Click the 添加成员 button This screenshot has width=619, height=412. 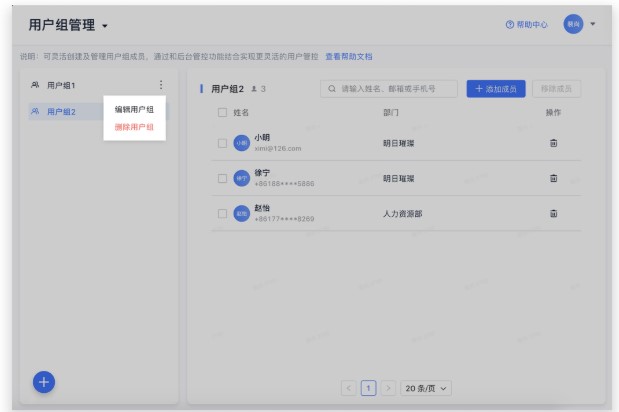(495, 89)
